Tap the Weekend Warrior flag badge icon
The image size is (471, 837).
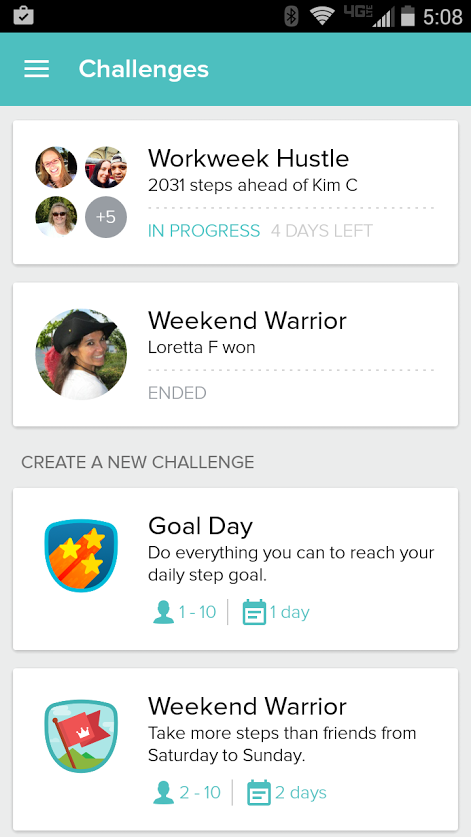click(81, 736)
